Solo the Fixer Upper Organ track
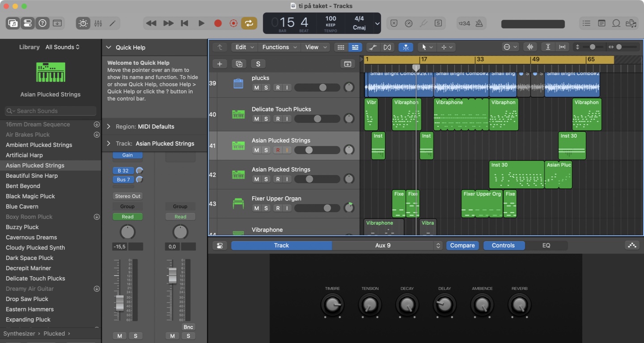Image resolution: width=644 pixels, height=343 pixels. [x=266, y=208]
